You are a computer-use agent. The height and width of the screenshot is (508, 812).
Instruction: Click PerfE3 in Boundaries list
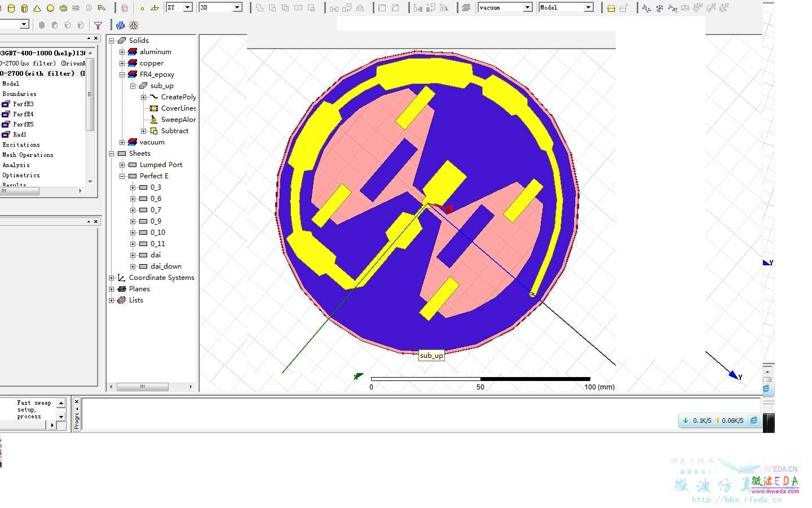(23, 104)
